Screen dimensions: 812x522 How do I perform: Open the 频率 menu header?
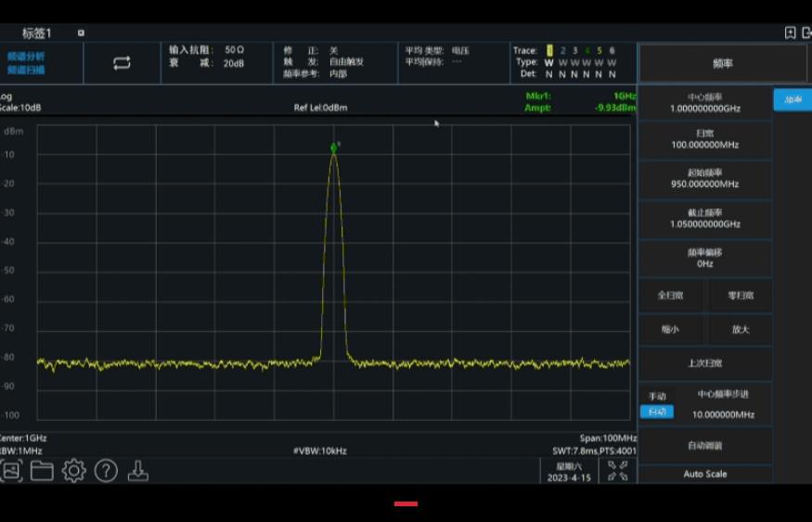tap(722, 63)
